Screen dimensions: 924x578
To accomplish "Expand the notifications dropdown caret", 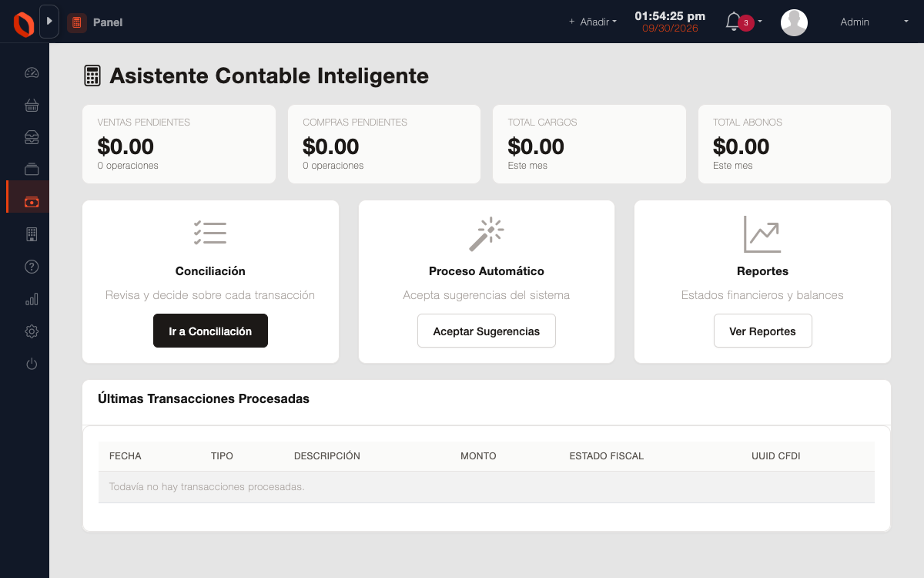I will click(760, 22).
